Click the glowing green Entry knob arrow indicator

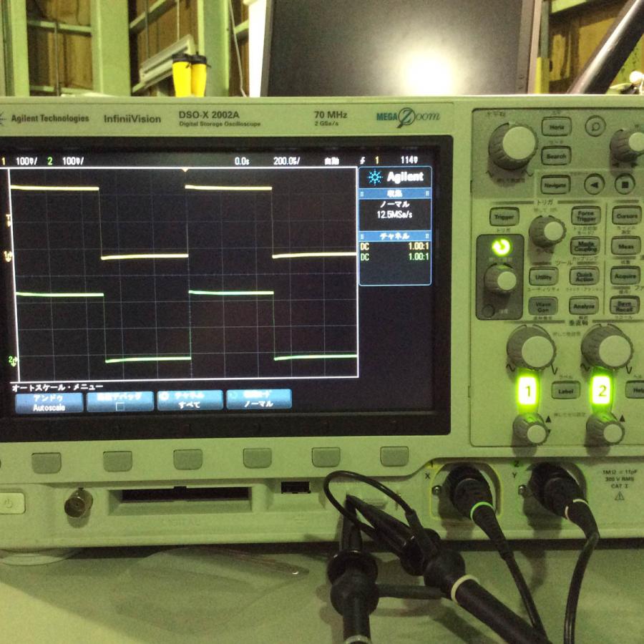click(501, 248)
